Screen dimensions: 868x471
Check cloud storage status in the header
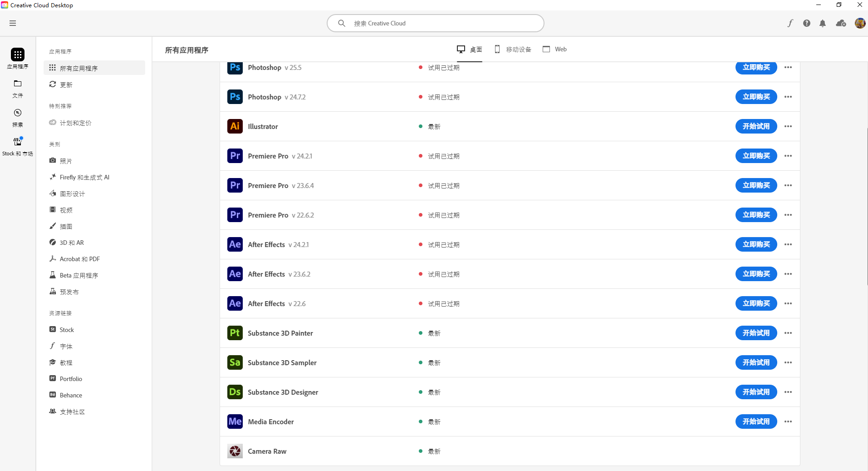[x=840, y=23]
